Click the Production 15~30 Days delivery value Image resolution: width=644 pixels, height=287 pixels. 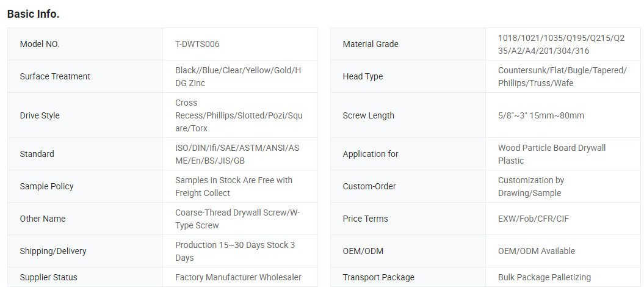pyautogui.click(x=235, y=251)
